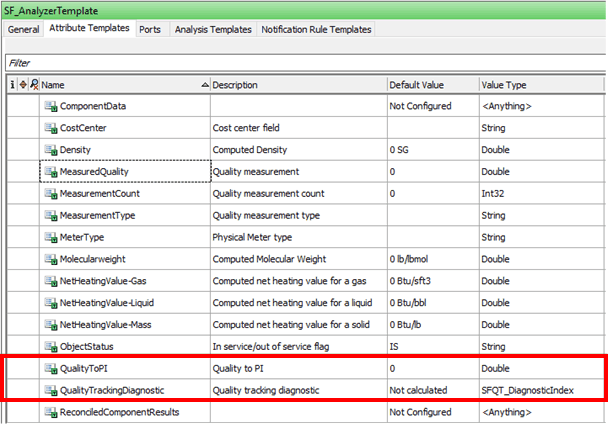Click the ReconciledComponentResults attribute icon
The image size is (608, 424).
click(x=51, y=412)
